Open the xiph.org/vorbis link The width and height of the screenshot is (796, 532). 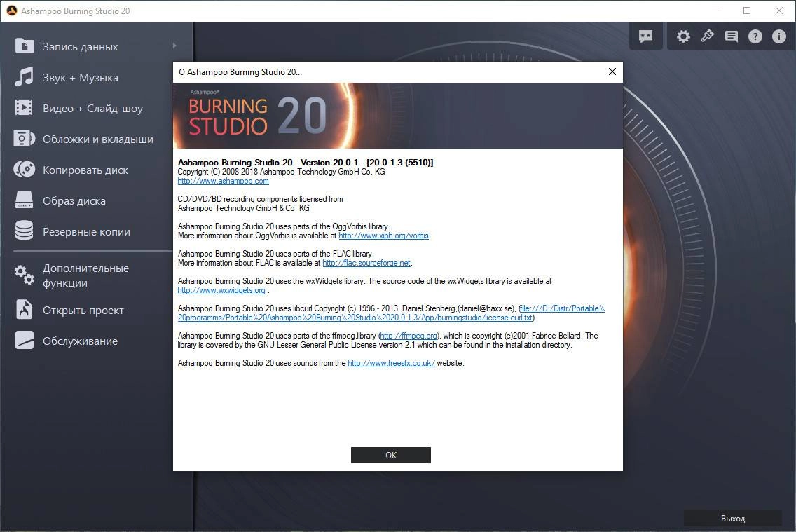(383, 236)
